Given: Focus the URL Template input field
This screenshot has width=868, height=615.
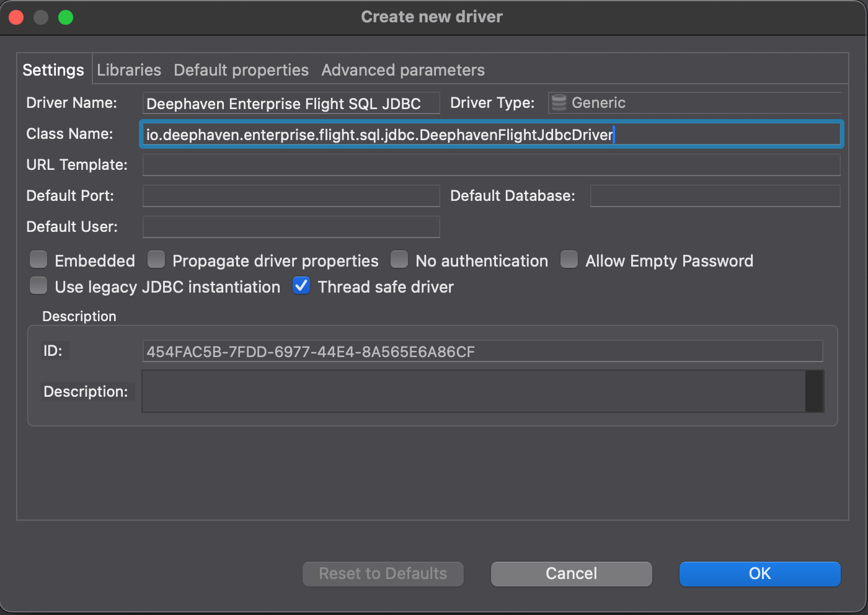Looking at the screenshot, I should pyautogui.click(x=491, y=165).
